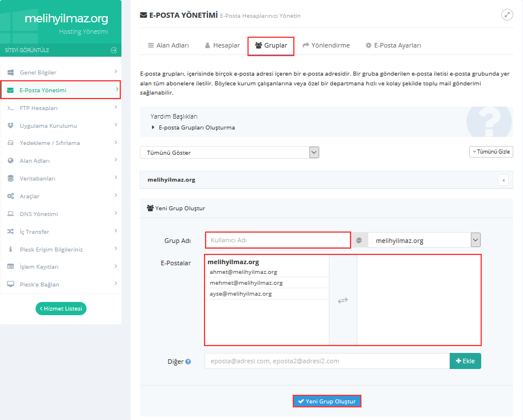The width and height of the screenshot is (523, 420).
Task: Click the Tümünü Gizle button
Action: pyautogui.click(x=491, y=152)
